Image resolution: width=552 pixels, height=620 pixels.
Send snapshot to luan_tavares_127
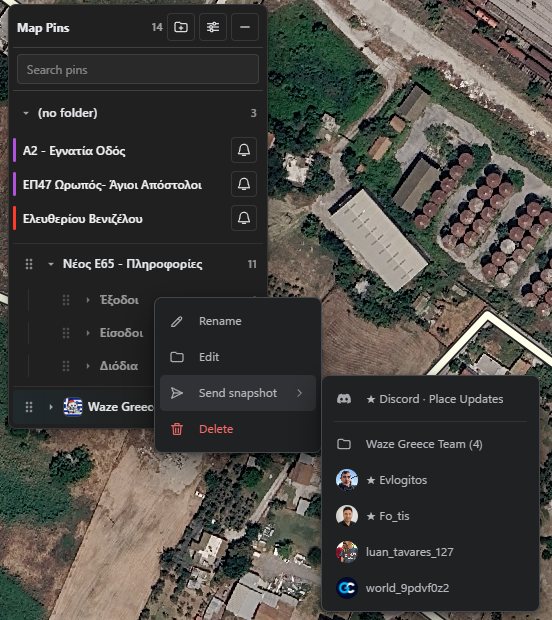click(431, 552)
